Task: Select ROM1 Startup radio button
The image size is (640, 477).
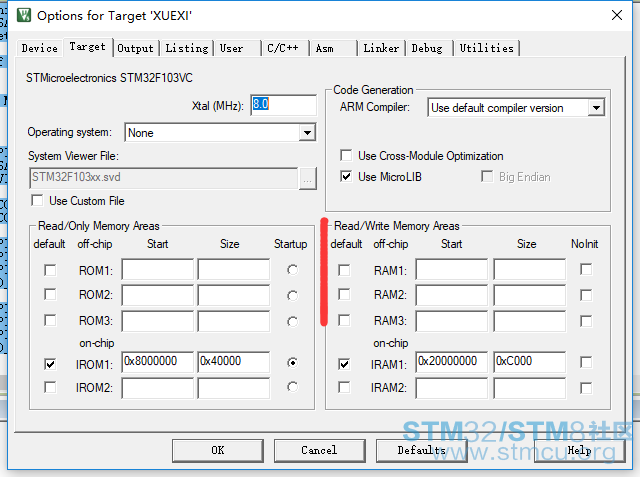Action: point(292,270)
